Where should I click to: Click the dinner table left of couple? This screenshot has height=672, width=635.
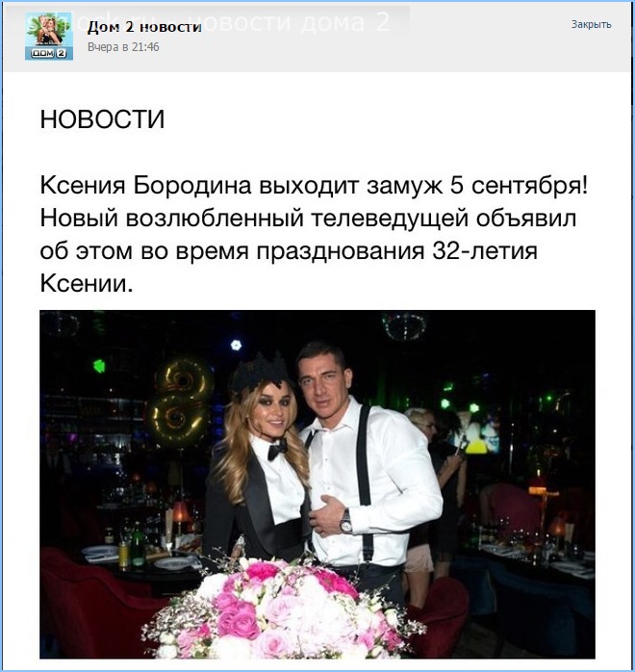pyautogui.click(x=141, y=561)
